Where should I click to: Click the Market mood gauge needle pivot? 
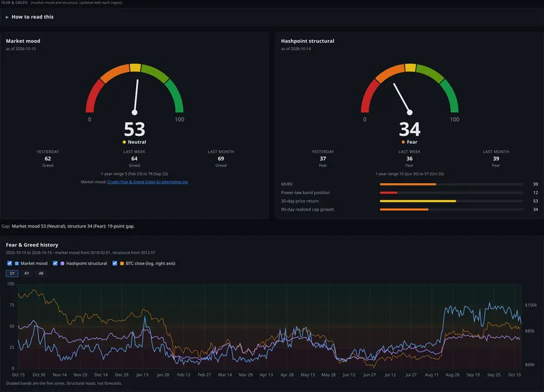tap(135, 112)
